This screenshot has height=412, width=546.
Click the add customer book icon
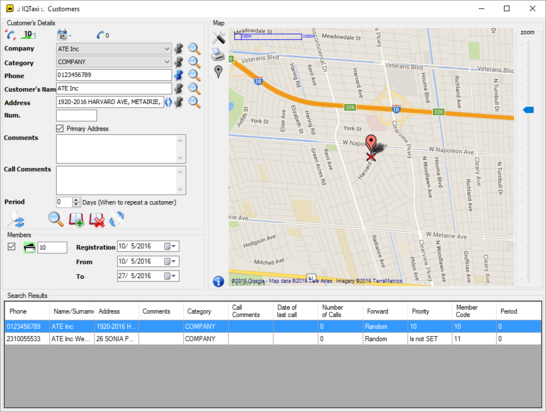76,220
